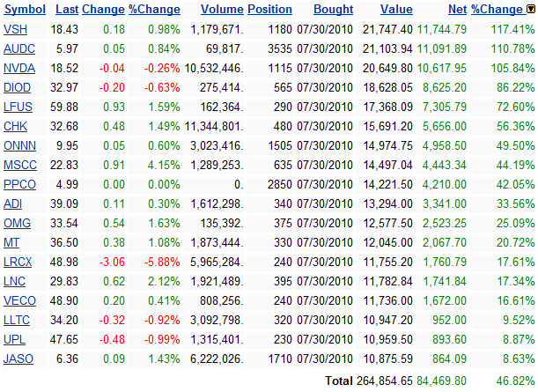Viewport: 538px width, 392px height.
Task: Click the NVDA symbol link
Action: [19, 69]
